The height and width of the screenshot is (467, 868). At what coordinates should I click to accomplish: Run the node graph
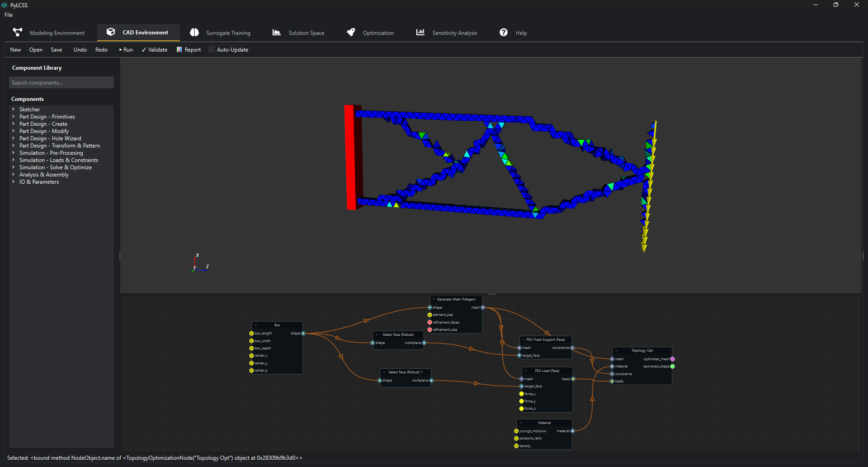[126, 50]
